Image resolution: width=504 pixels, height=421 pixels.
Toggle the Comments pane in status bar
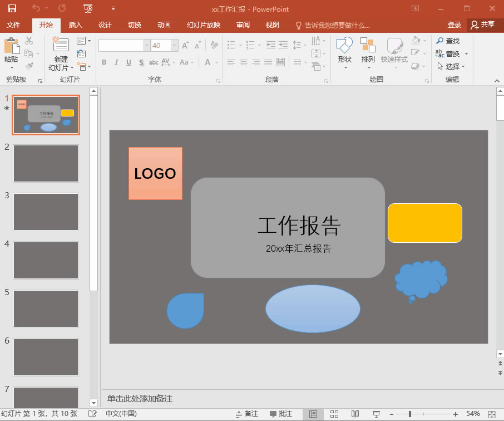point(281,414)
